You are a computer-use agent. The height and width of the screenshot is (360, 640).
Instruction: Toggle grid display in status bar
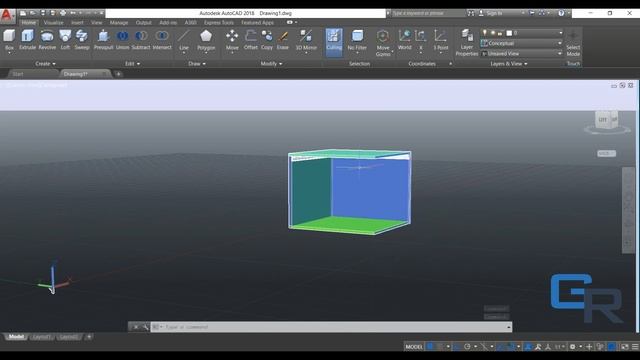430,347
